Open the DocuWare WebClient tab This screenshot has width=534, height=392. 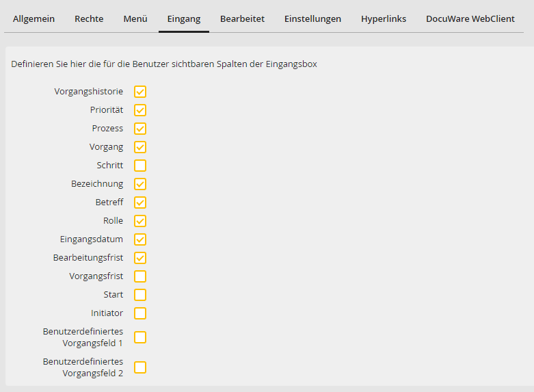[470, 19]
